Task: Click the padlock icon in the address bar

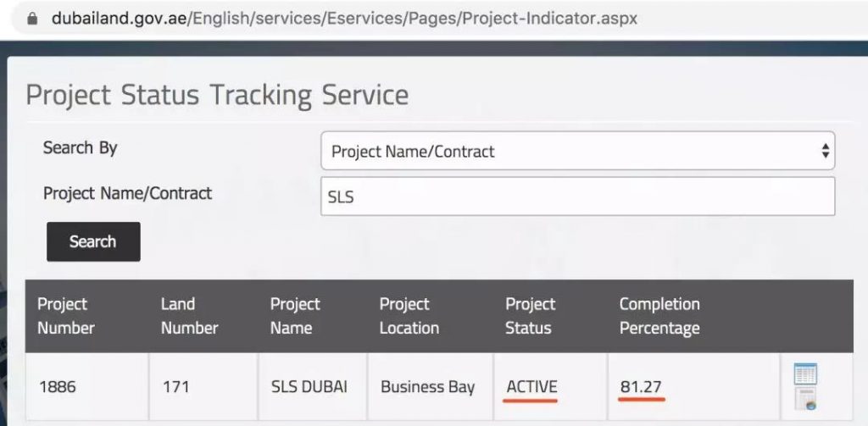Action: (33, 18)
